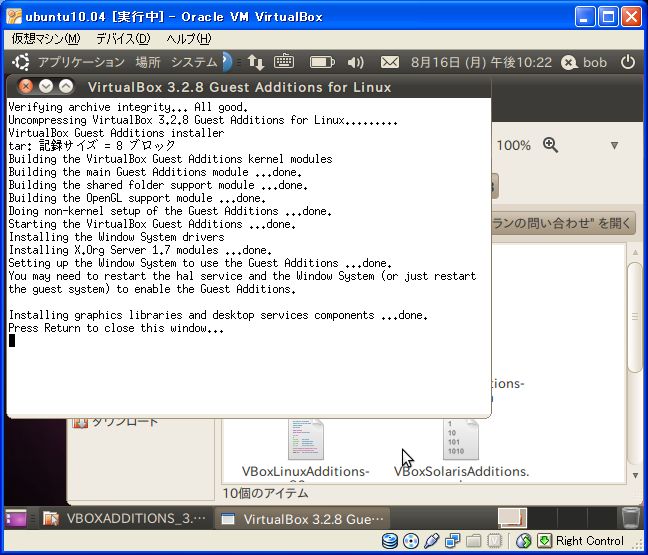Click the Right Control host key label
This screenshot has height=555, width=648.
590,541
